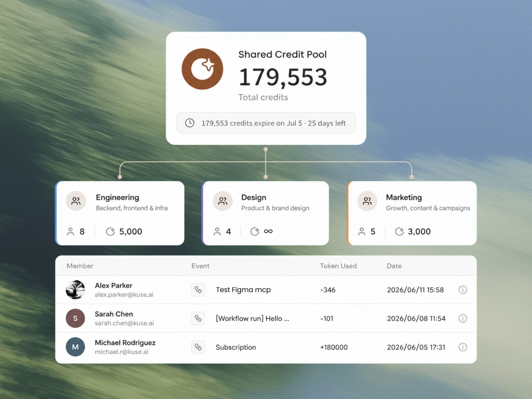Click the -346 token value
This screenshot has height=399, width=532.
[328, 290]
